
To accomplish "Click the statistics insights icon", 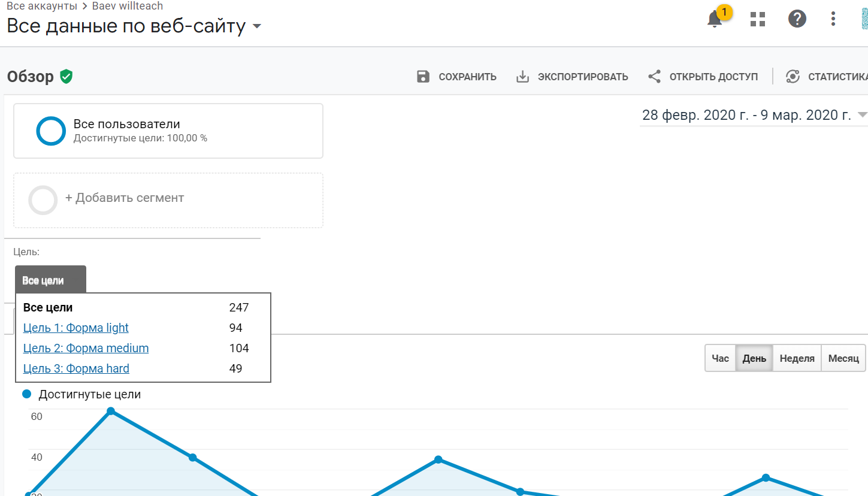I will click(793, 77).
